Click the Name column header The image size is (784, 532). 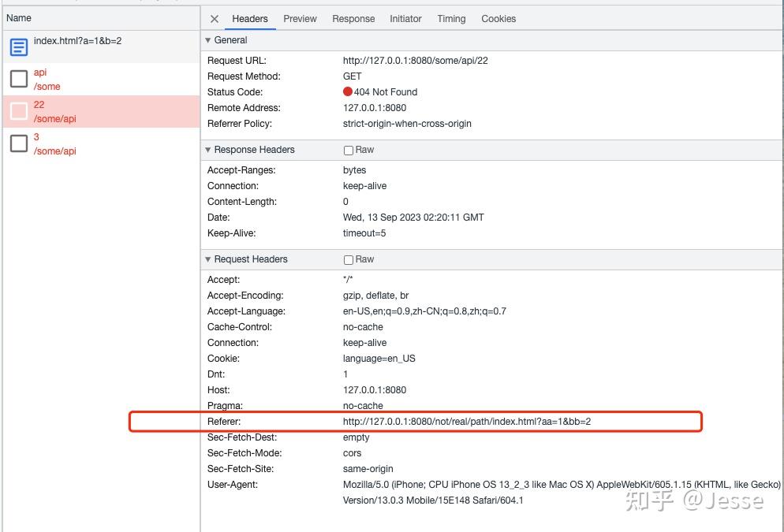tap(19, 17)
